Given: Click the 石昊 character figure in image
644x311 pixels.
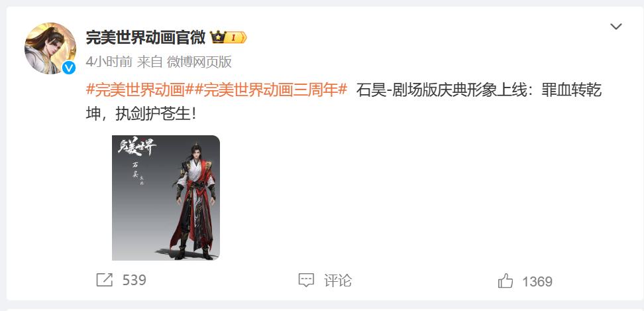Looking at the screenshot, I should coord(195,202).
